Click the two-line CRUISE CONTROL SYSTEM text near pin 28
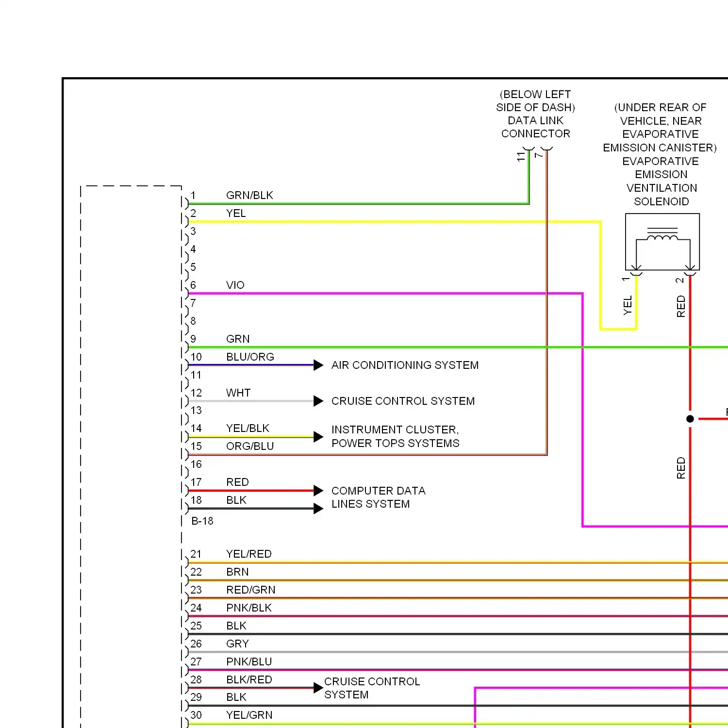Screen dimensions: 728x728 372,688
